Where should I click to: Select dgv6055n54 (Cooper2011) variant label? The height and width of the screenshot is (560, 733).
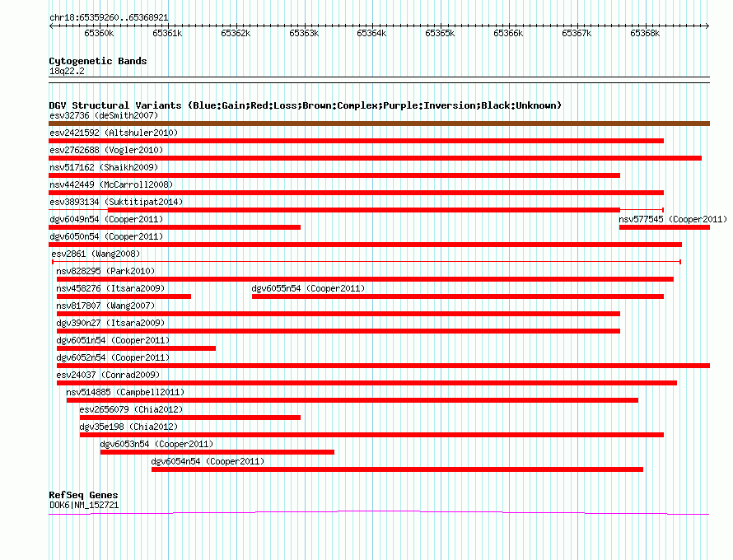coord(308,288)
